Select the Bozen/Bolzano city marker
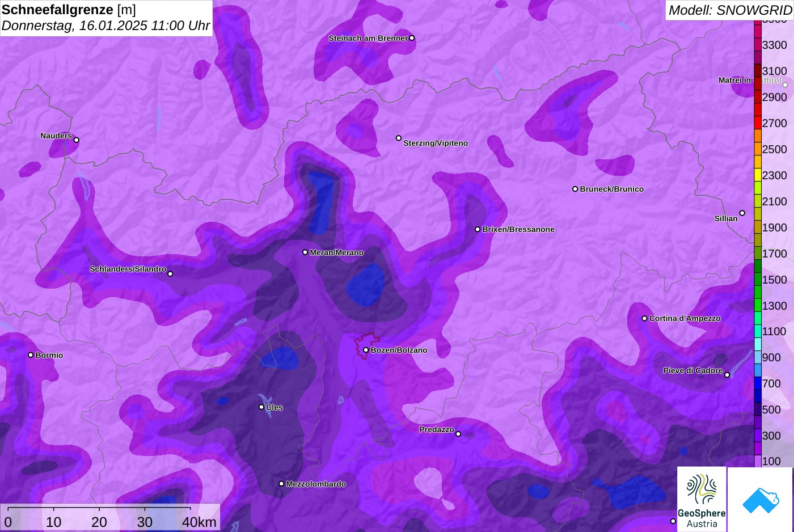Screen dimensions: 794x532 (366, 350)
